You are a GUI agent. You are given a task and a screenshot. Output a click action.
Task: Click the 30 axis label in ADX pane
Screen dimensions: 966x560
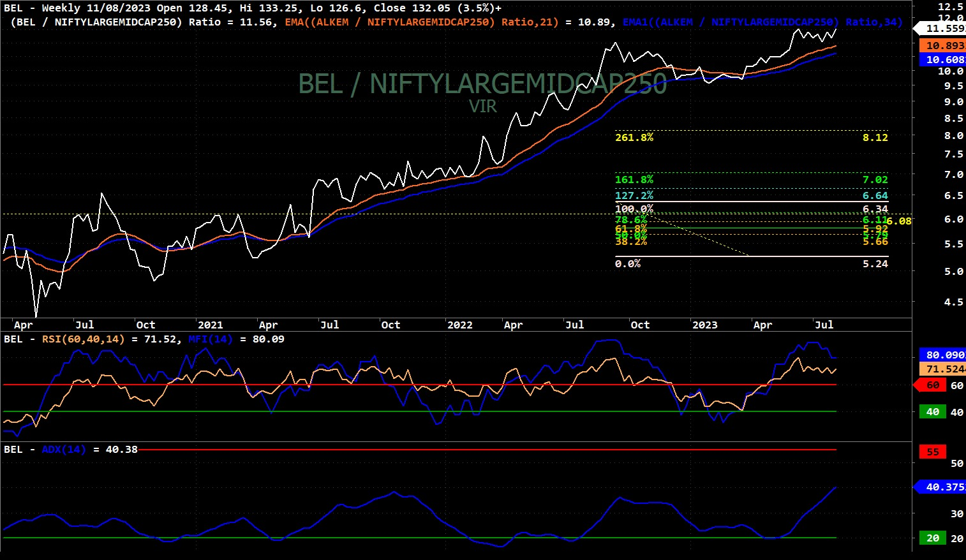[x=957, y=513]
